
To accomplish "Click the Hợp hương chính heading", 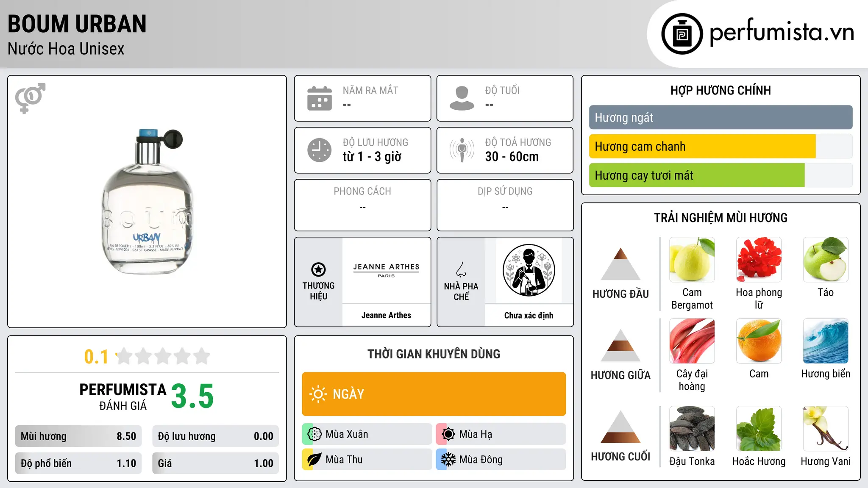I will 721,90.
